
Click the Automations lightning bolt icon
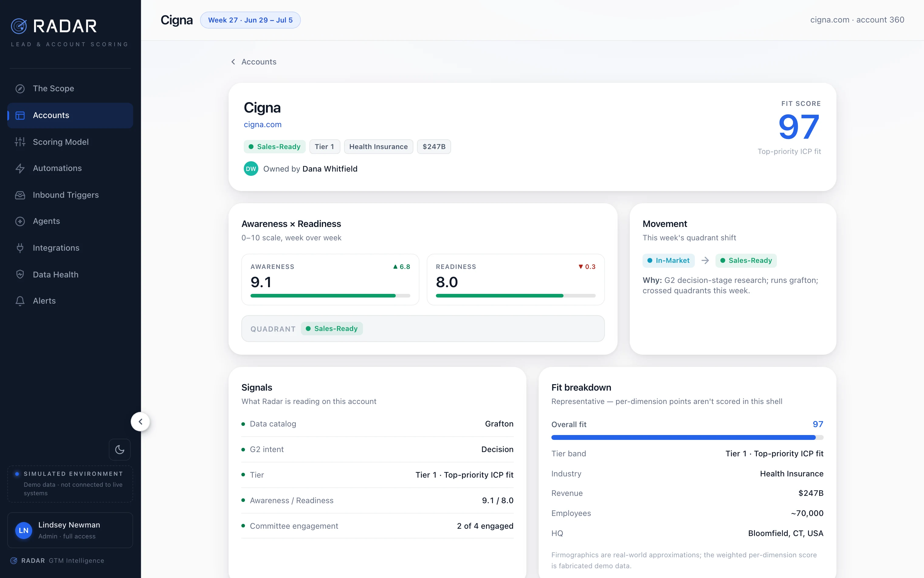tap(20, 168)
